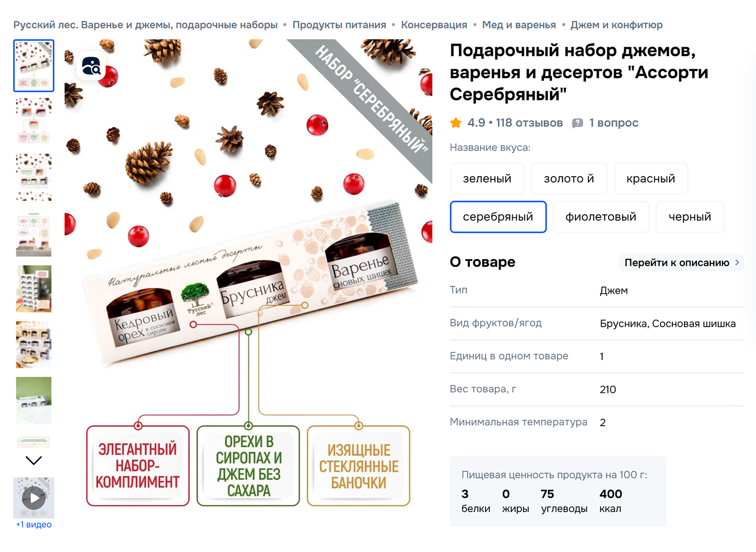The width and height of the screenshot is (756, 552).
Task: Show second product thumbnail image
Action: (34, 121)
